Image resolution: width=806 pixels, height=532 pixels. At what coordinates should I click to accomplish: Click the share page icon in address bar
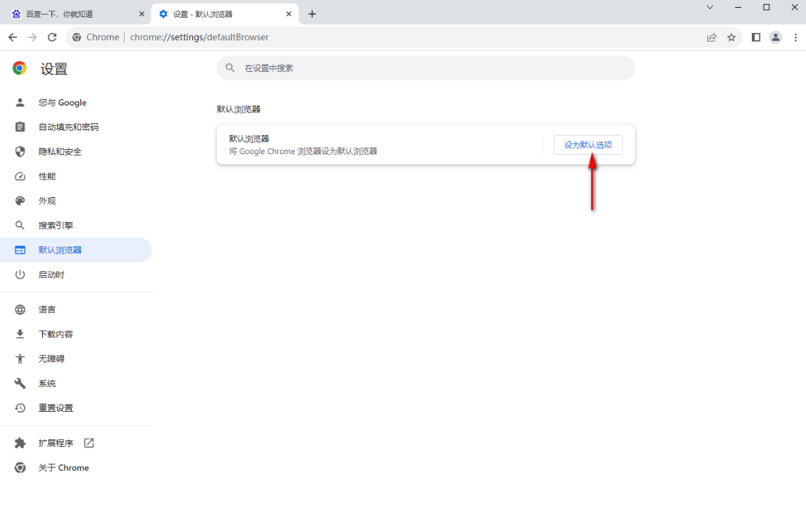tap(712, 37)
